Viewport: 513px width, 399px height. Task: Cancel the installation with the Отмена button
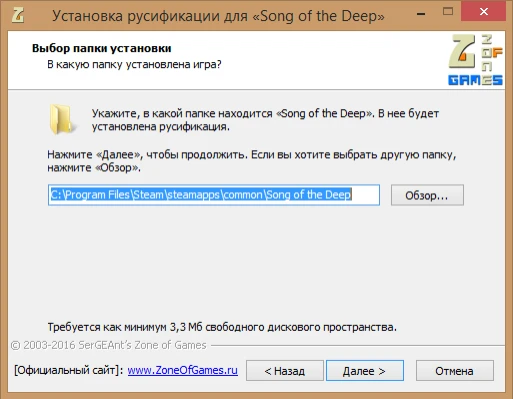coord(455,371)
